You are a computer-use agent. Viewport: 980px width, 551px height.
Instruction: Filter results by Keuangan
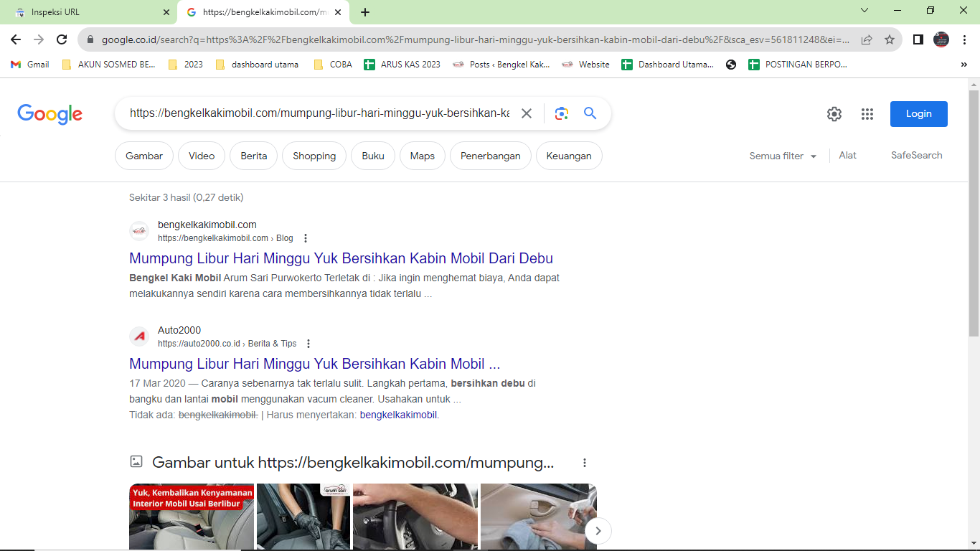pyautogui.click(x=569, y=156)
